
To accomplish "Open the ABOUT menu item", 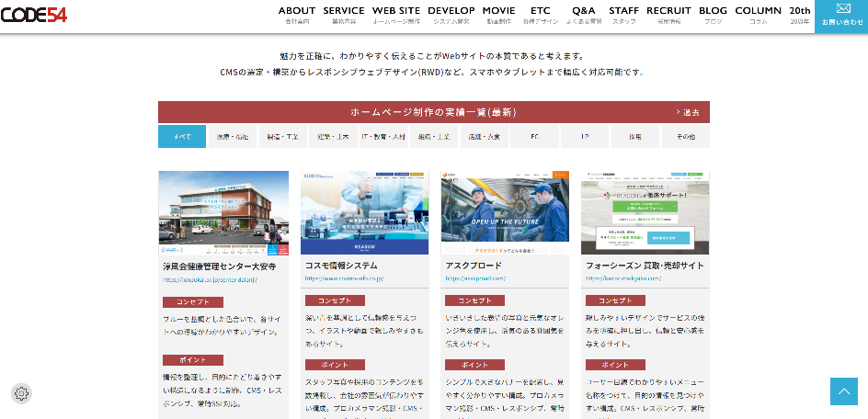I will coord(297,15).
